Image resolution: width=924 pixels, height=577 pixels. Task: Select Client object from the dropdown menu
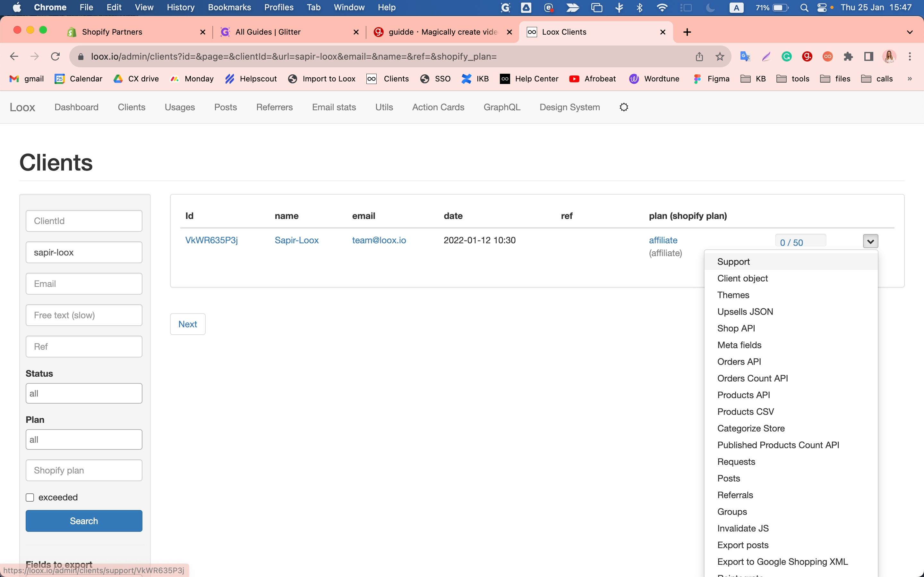pyautogui.click(x=742, y=278)
